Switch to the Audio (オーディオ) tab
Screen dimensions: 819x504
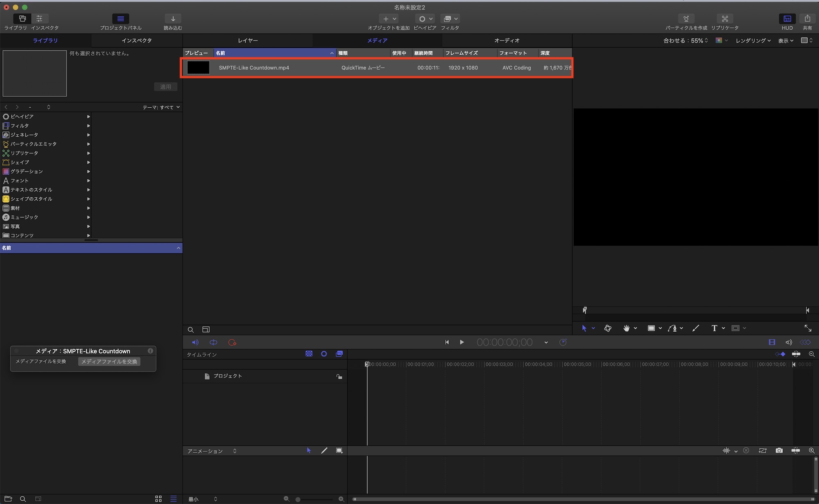[507, 41]
